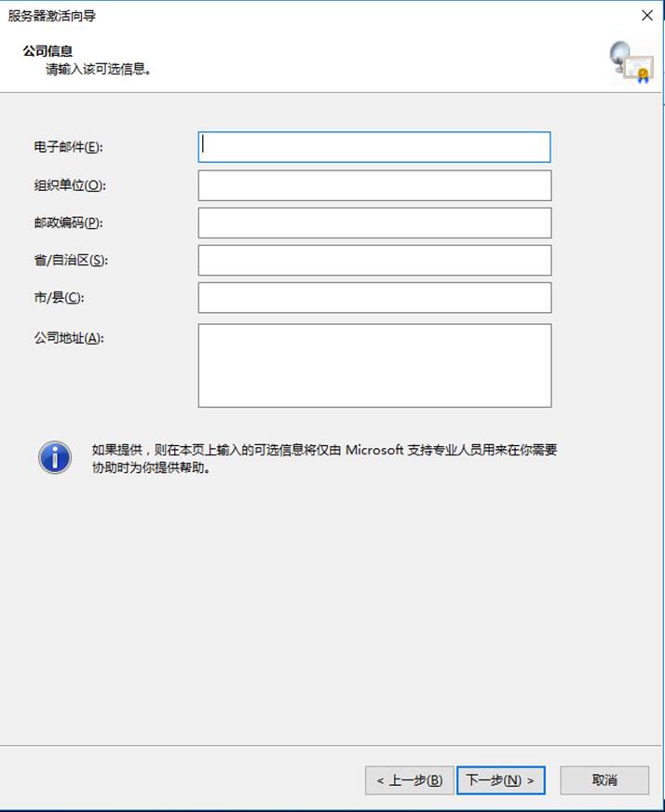665x812 pixels.
Task: Click the 组织单位(O) label
Action: [x=70, y=185]
